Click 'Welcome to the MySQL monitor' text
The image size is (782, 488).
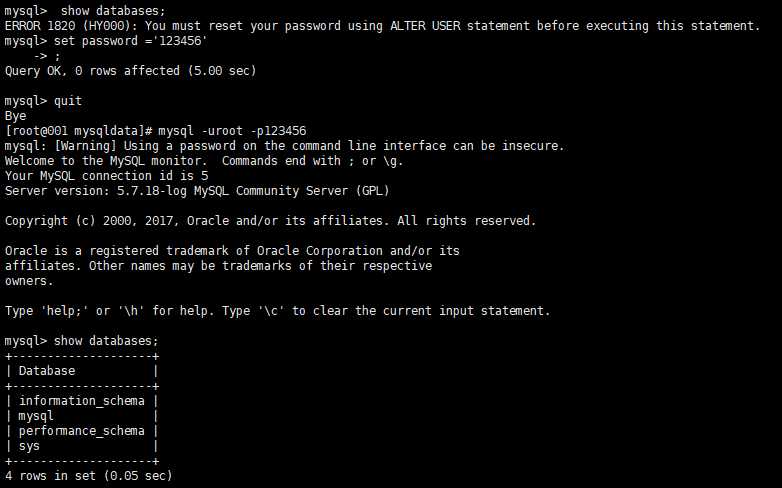105,161
